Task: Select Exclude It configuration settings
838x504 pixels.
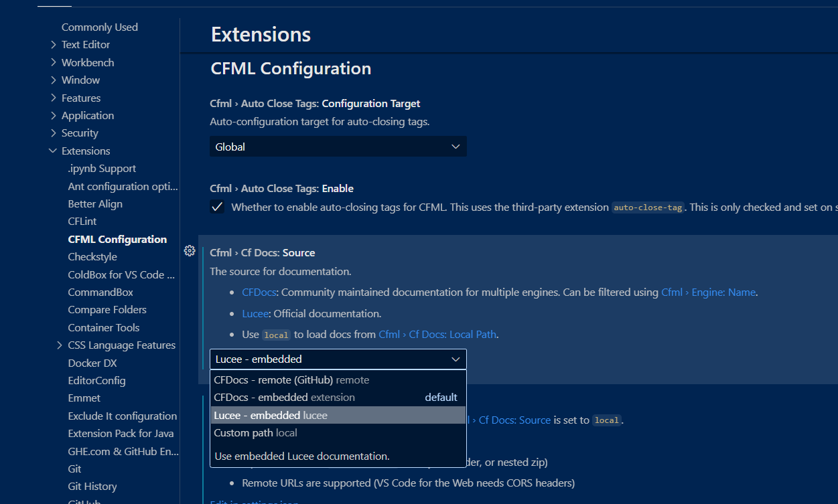Action: click(x=123, y=416)
